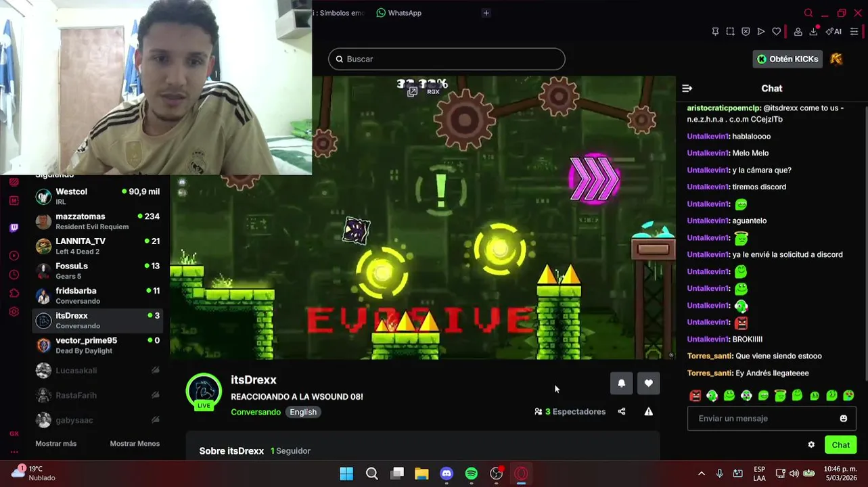The image size is (868, 487).
Task: Click Mostrar más in followed list
Action: click(55, 444)
